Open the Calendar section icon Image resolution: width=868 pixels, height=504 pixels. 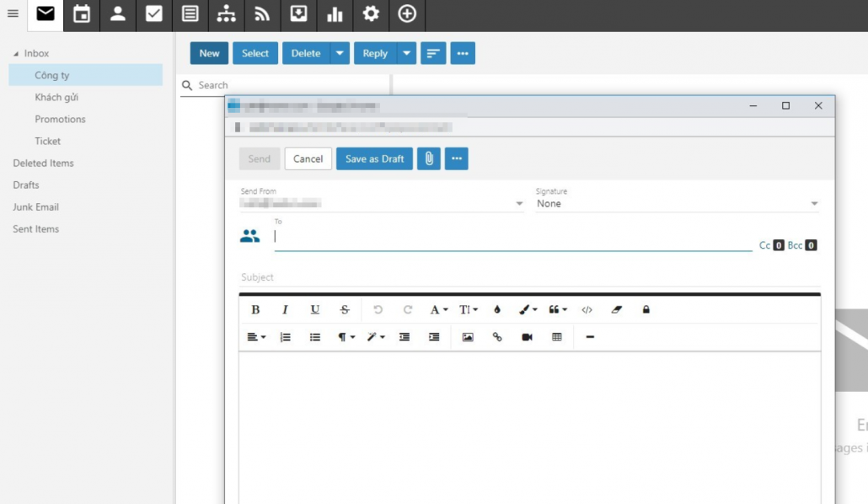[82, 13]
